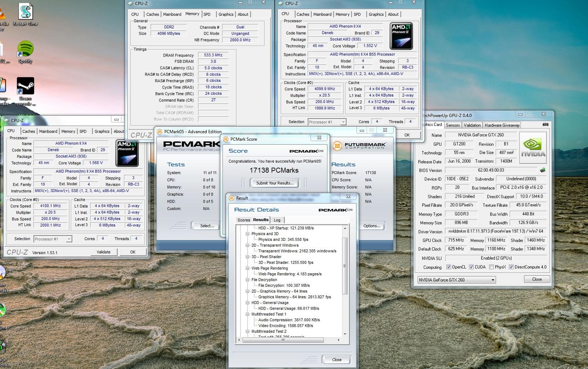
Task: Click the Validate button in CPU-Z
Action: click(x=104, y=252)
